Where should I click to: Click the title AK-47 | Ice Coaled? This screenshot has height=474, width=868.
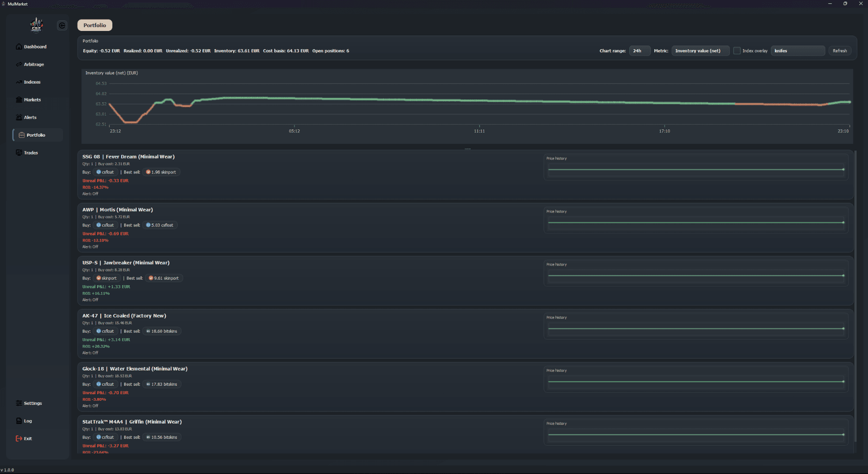(124, 316)
